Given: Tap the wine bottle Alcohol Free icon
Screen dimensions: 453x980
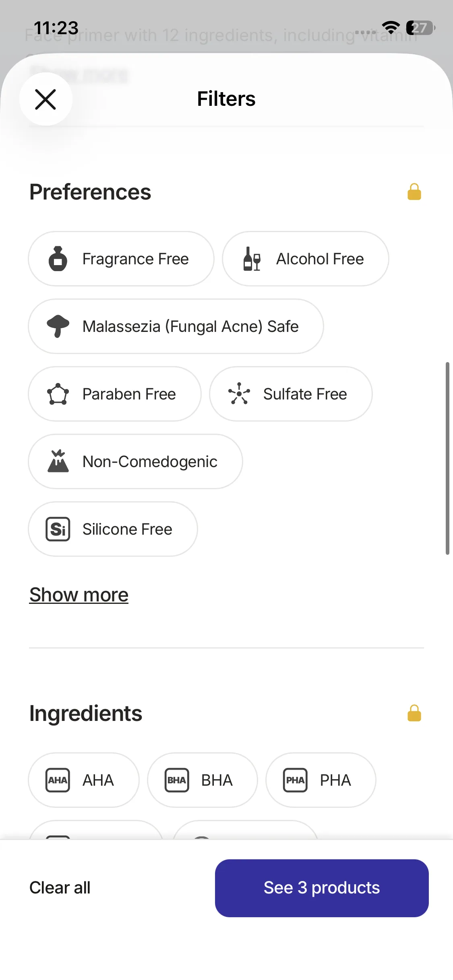Looking at the screenshot, I should tap(252, 259).
